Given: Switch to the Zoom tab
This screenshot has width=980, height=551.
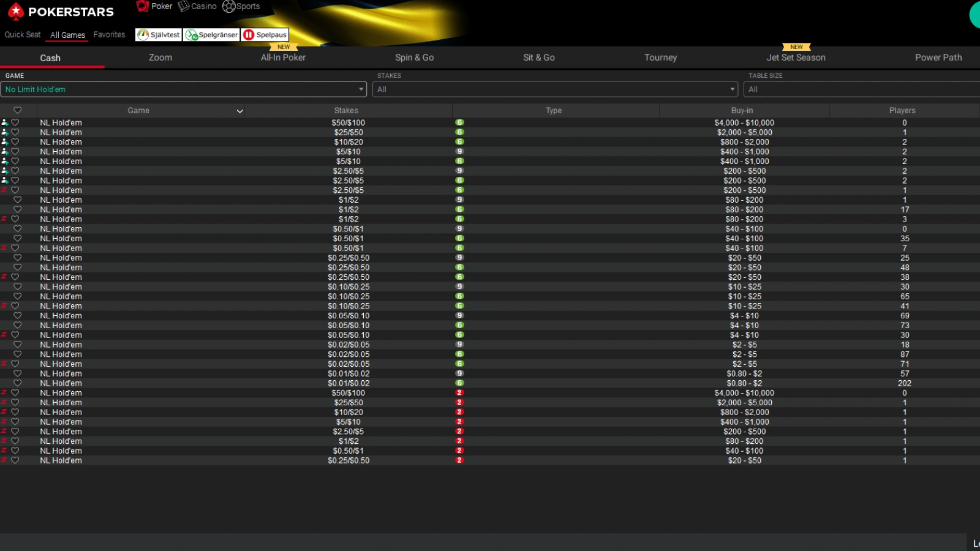Looking at the screenshot, I should 160,58.
